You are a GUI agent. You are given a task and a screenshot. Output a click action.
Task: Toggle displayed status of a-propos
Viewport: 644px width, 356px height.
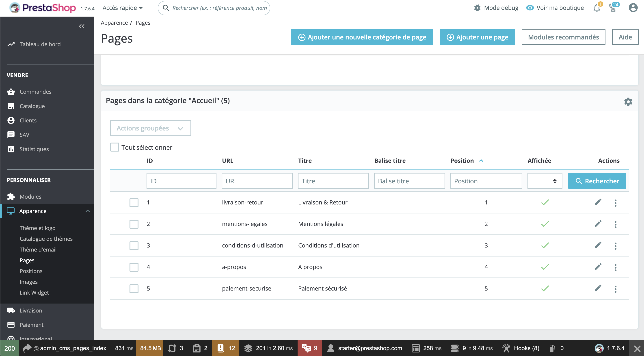point(545,267)
